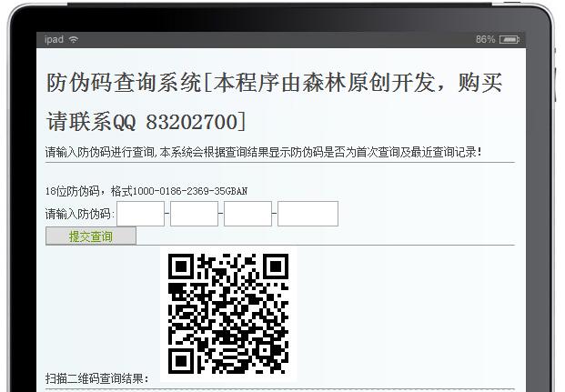Click the top-right finder square of QR code
565x392 pixels.
276,266
